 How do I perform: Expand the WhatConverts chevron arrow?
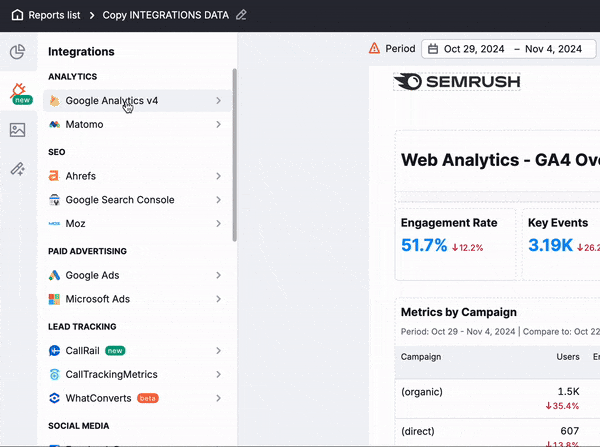(218, 398)
